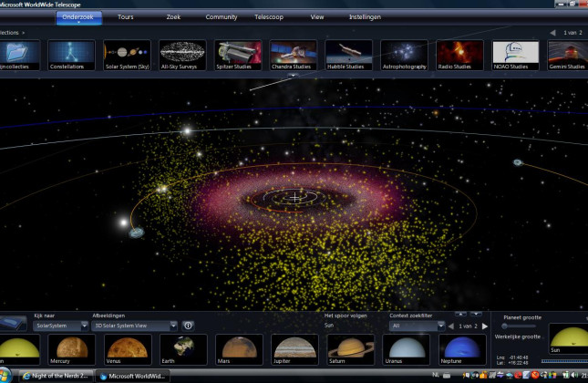The image size is (588, 383).
Task: Open the Astrophotography collection
Action: pos(404,55)
